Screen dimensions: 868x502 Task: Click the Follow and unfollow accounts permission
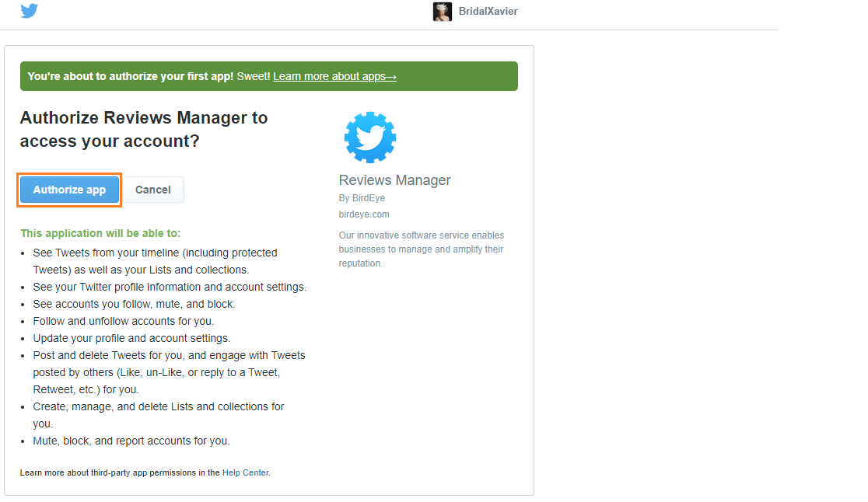tap(123, 321)
